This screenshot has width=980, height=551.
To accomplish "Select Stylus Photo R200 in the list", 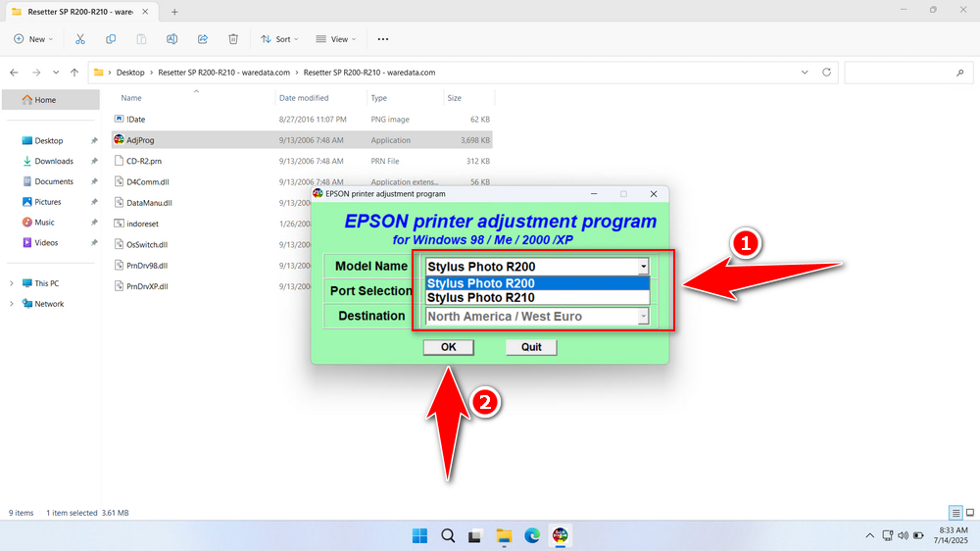I will click(537, 283).
